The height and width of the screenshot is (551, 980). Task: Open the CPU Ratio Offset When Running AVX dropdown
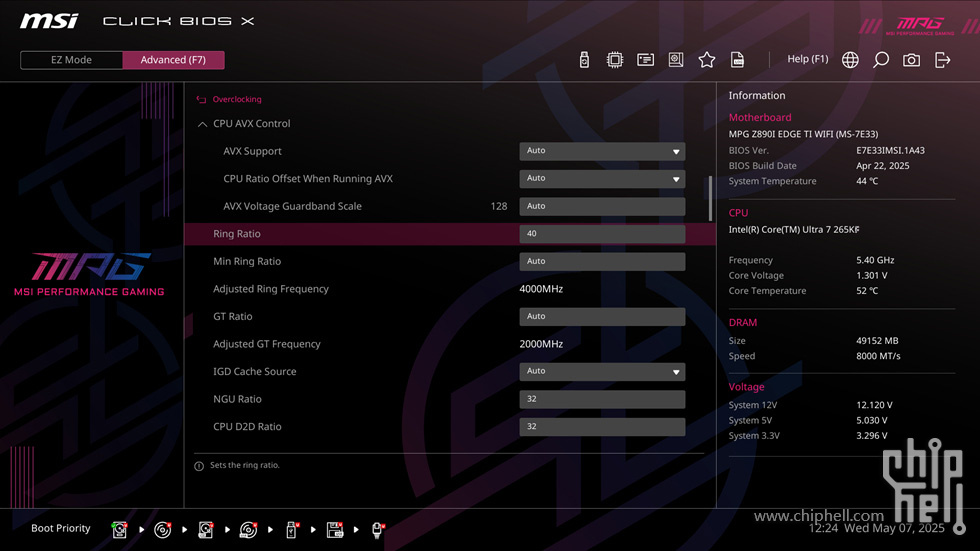[x=602, y=179]
